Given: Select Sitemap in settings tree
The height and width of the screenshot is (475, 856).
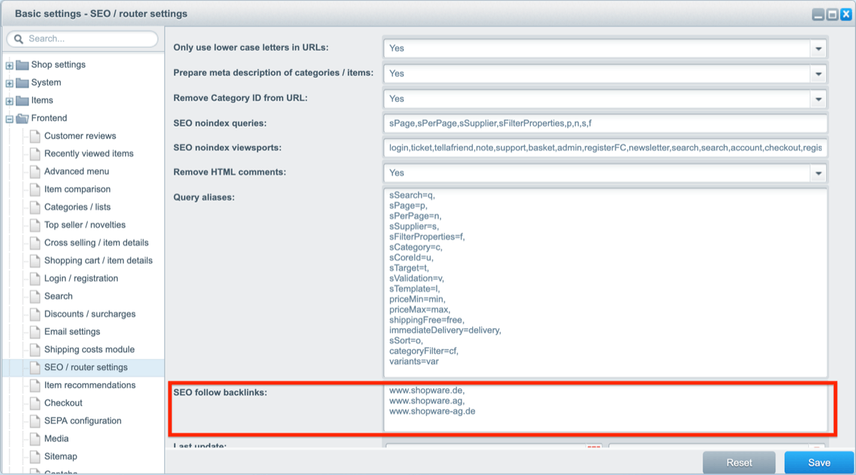Looking at the screenshot, I should pyautogui.click(x=61, y=457).
